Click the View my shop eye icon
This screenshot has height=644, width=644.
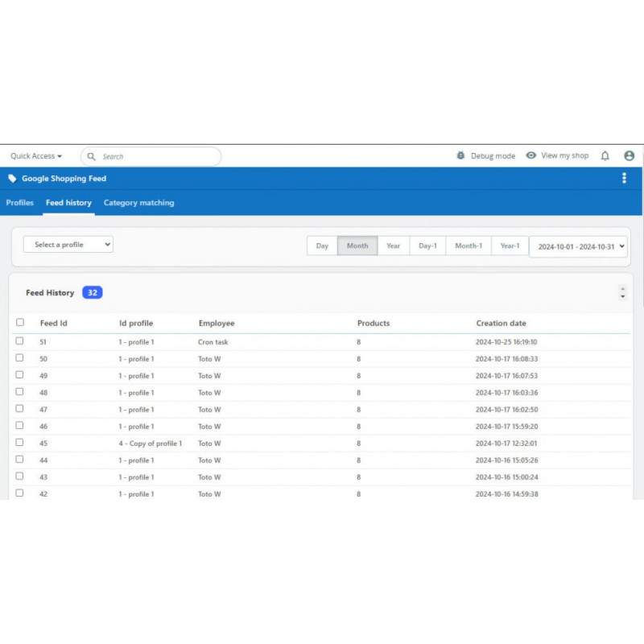[x=531, y=155]
